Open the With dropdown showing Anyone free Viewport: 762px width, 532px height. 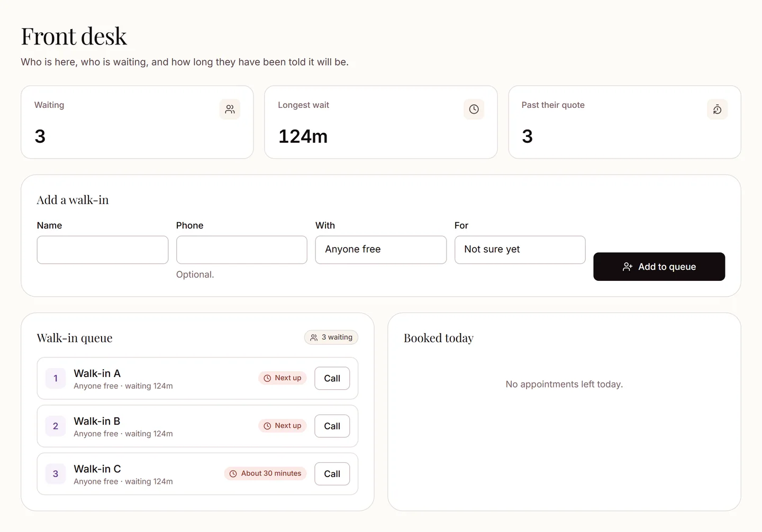pyautogui.click(x=381, y=250)
